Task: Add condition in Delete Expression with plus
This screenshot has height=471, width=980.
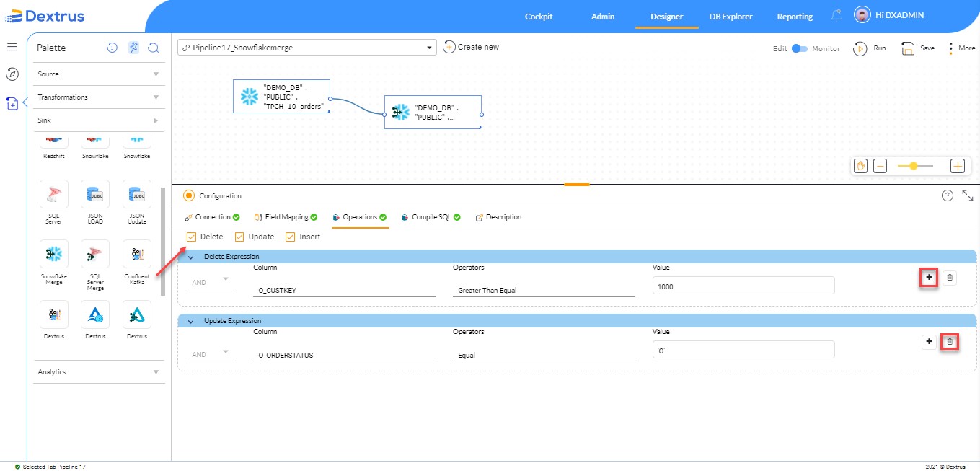Action: coord(929,277)
